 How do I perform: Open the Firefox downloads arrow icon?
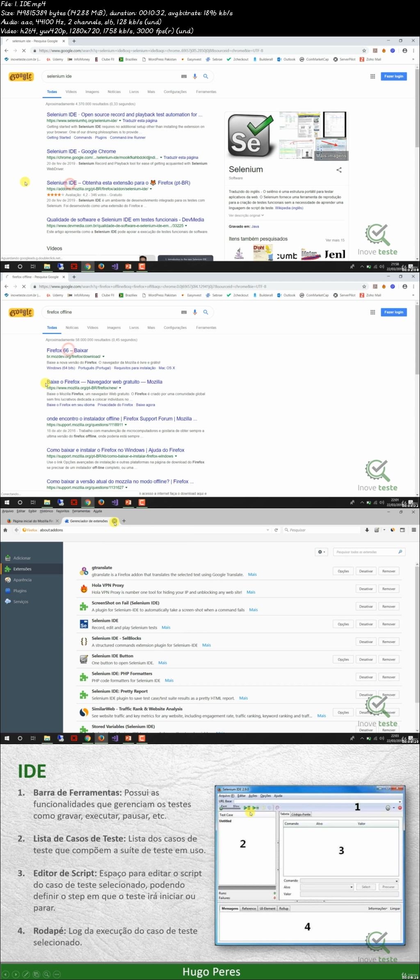click(367, 530)
